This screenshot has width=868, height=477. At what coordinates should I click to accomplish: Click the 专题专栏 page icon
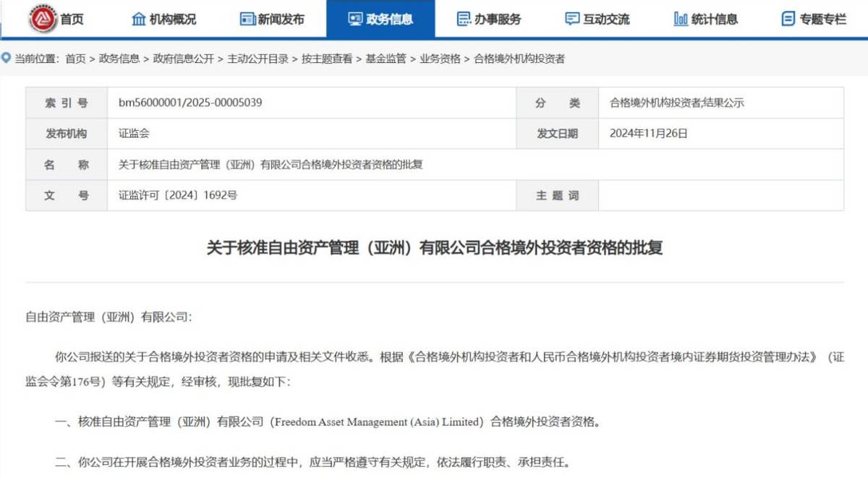pyautogui.click(x=788, y=19)
